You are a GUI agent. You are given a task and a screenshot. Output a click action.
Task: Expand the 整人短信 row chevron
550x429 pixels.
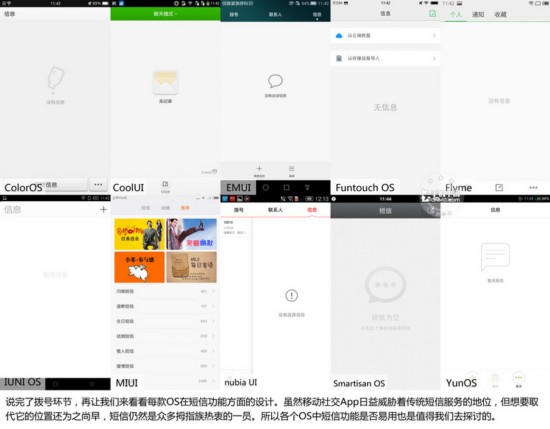point(213,351)
